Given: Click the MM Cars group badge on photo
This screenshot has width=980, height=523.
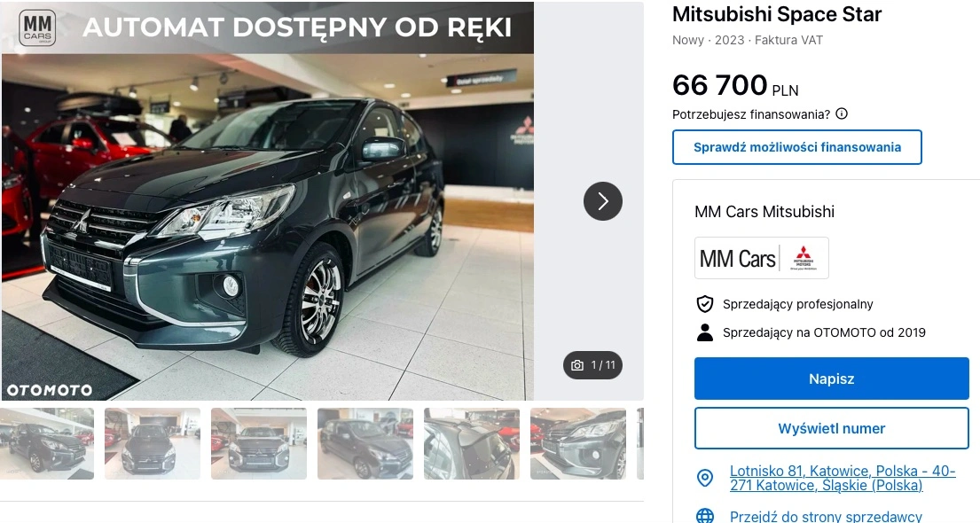Looking at the screenshot, I should tap(37, 27).
